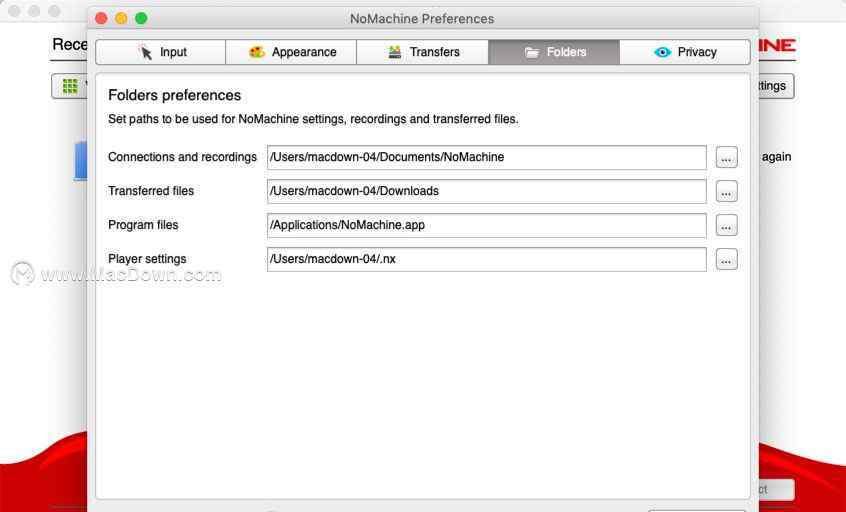846x512 pixels.
Task: Open the Appearance tab
Action: (x=291, y=52)
